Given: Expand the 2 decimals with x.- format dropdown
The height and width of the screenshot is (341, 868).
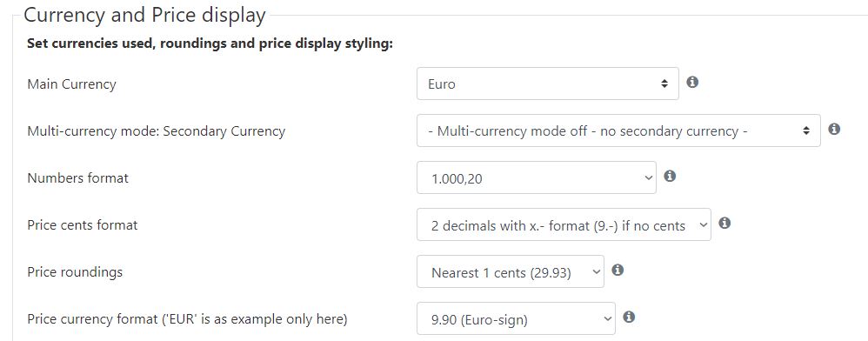Looking at the screenshot, I should pos(564,224).
